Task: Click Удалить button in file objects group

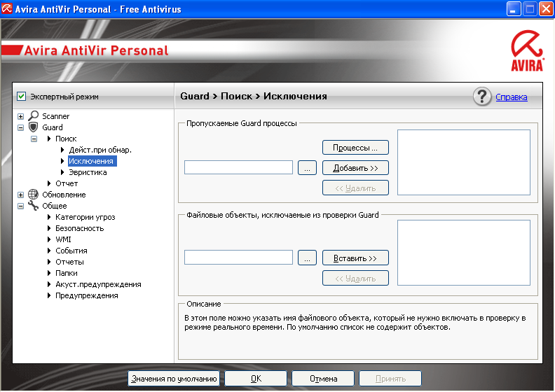Action: [x=355, y=278]
